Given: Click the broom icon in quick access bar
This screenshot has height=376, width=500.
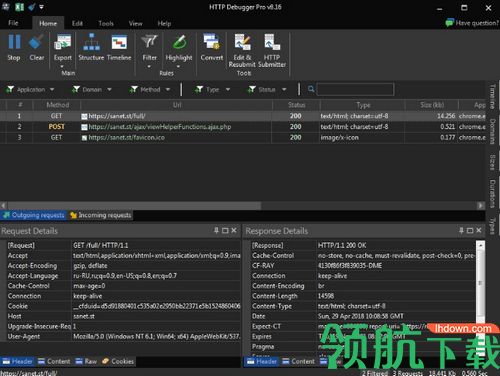Looking at the screenshot, I should pyautogui.click(x=32, y=7).
